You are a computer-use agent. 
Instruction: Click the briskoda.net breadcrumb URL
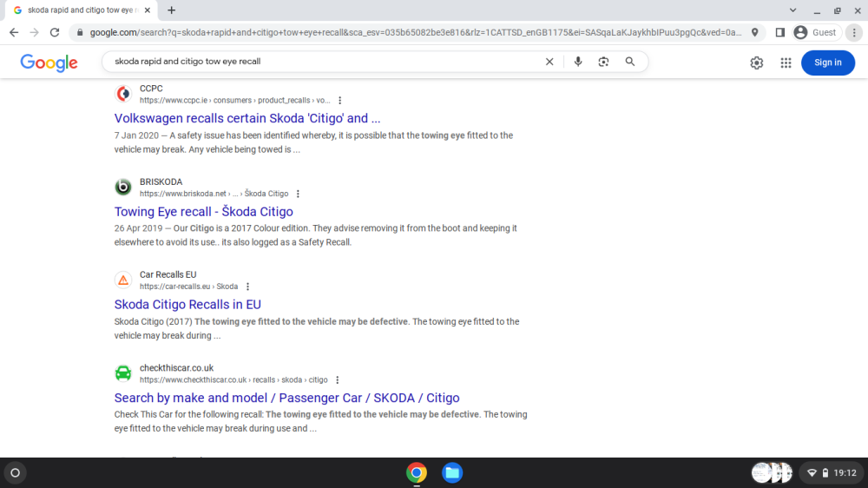tap(214, 194)
